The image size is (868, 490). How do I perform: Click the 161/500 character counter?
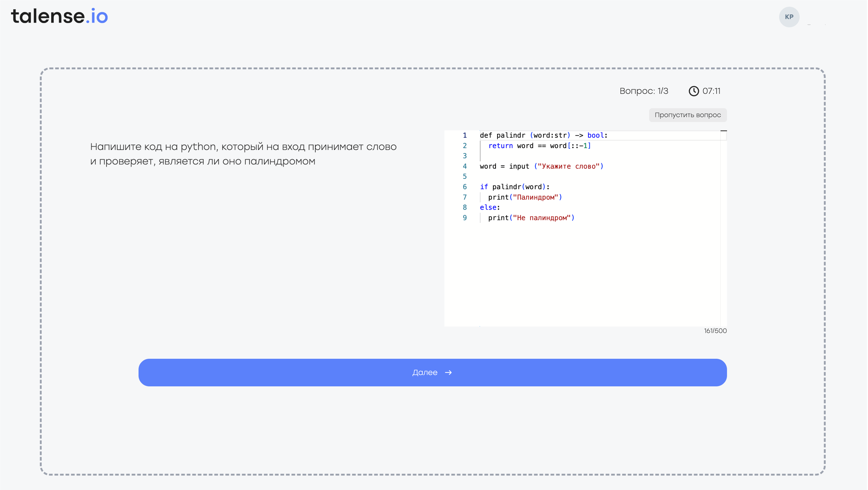pos(715,330)
